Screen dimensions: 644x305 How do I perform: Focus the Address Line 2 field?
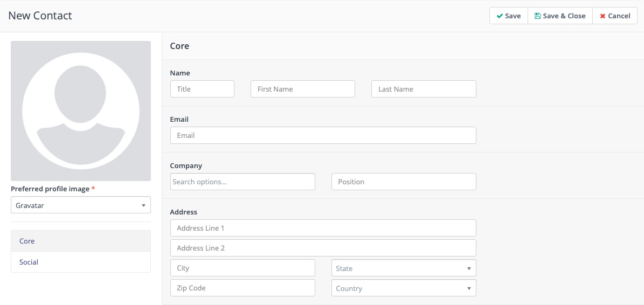323,248
